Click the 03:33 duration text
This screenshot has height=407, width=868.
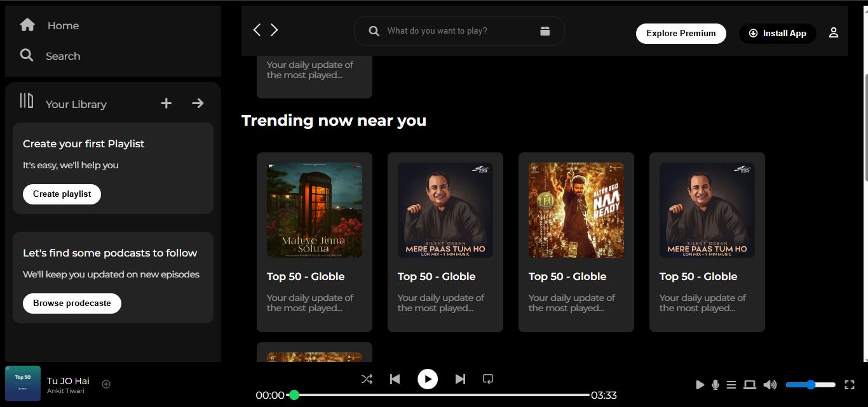[604, 395]
